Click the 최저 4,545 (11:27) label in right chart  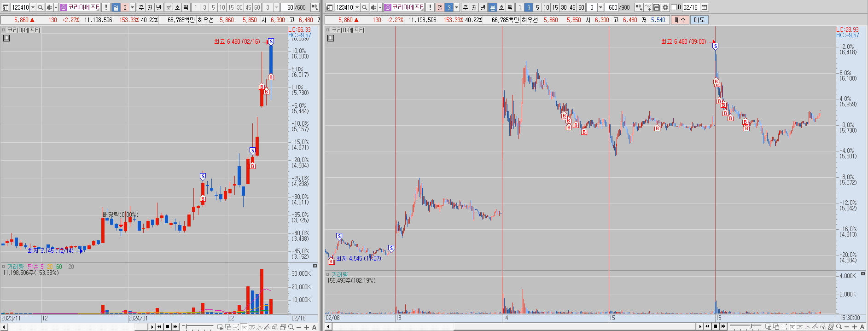[x=359, y=258]
